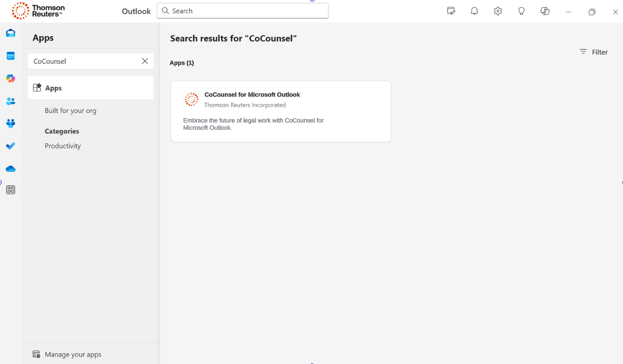This screenshot has width=623, height=364.
Task: Clear the CoCounsel app search text
Action: point(145,61)
